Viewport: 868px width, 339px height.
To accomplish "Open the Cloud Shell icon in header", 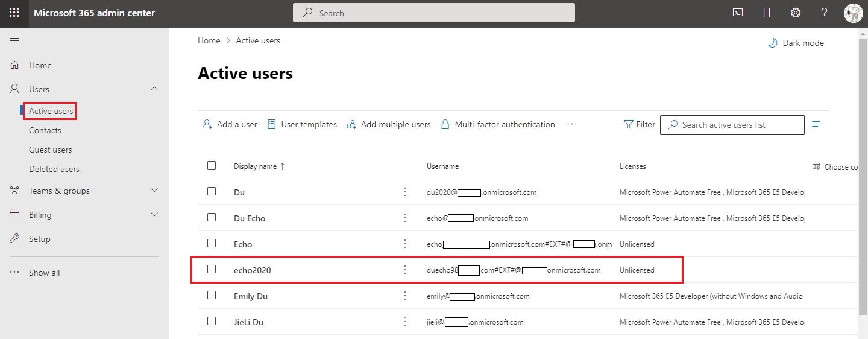I will [x=738, y=13].
